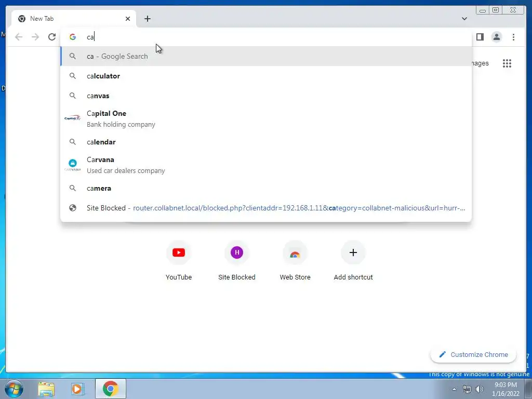Open the network tray icon
Image resolution: width=532 pixels, height=399 pixels.
point(467,389)
